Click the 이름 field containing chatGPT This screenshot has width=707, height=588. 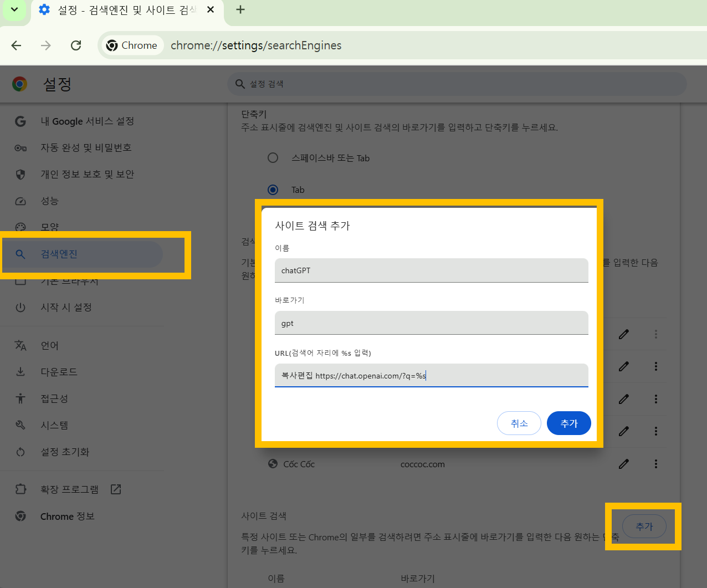tap(431, 270)
